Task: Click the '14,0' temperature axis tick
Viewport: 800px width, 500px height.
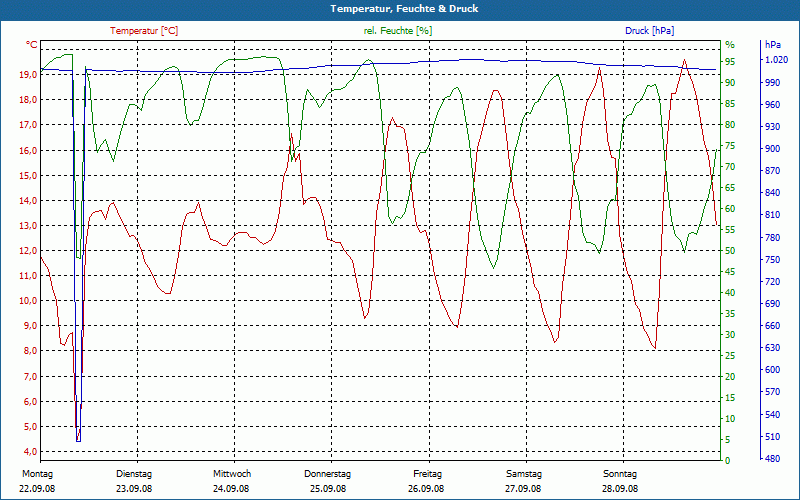Action: 28,201
